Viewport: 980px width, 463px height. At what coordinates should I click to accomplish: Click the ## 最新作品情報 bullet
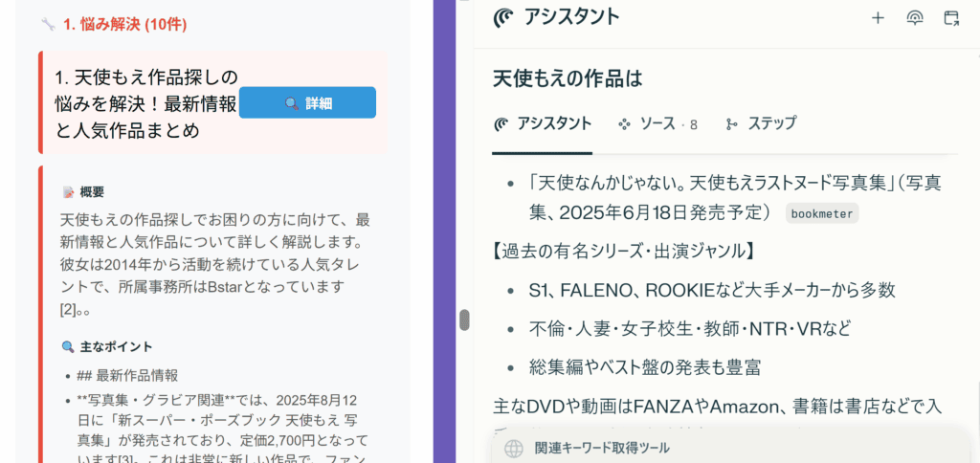[127, 376]
